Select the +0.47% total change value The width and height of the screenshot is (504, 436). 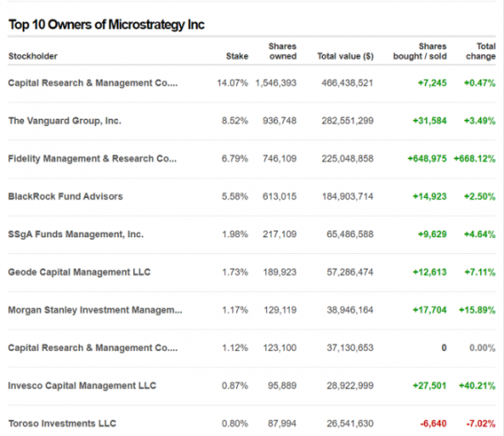point(479,83)
